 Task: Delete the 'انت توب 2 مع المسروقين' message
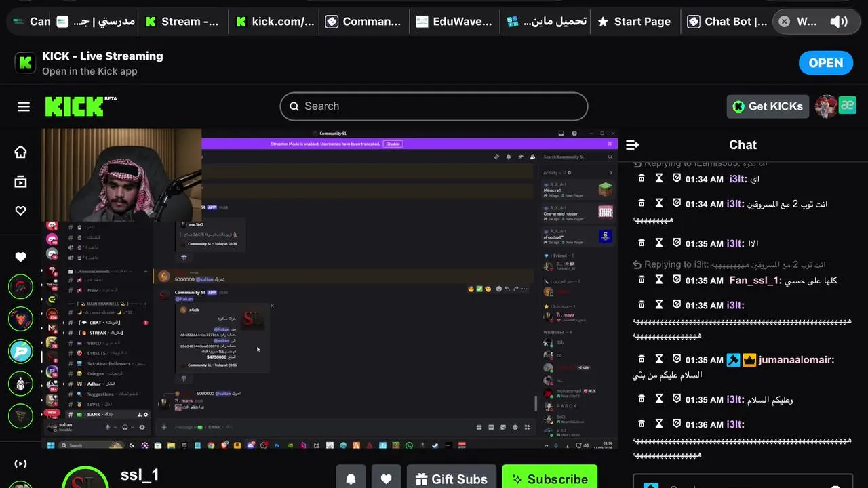[x=642, y=203]
